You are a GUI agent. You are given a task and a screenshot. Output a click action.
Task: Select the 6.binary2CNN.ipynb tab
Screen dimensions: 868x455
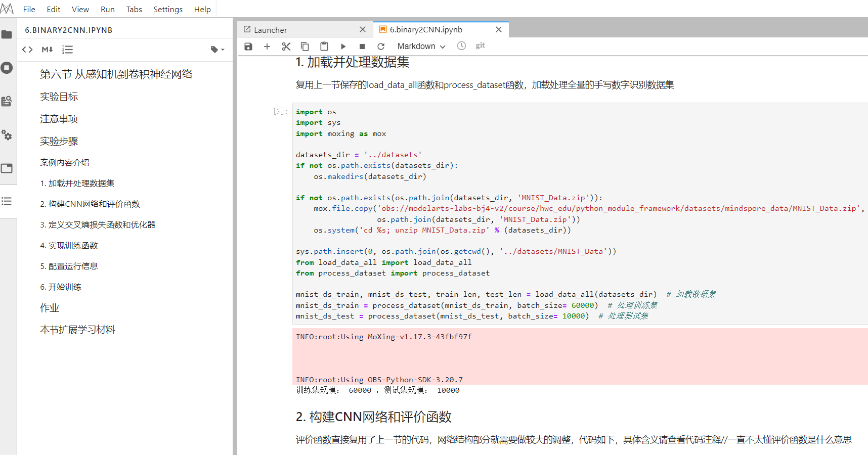tap(441, 29)
